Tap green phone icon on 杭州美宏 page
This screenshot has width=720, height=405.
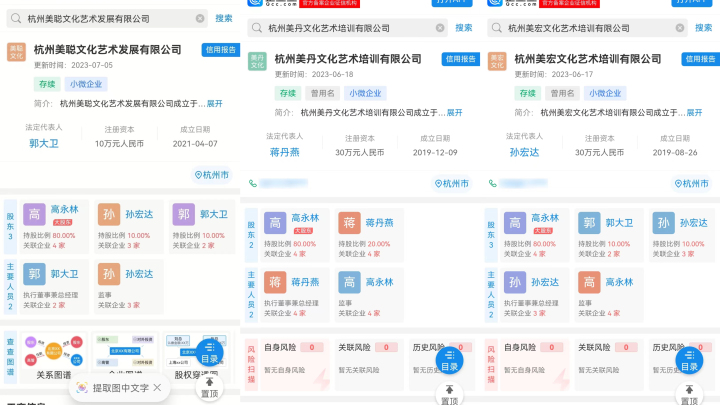tap(492, 184)
